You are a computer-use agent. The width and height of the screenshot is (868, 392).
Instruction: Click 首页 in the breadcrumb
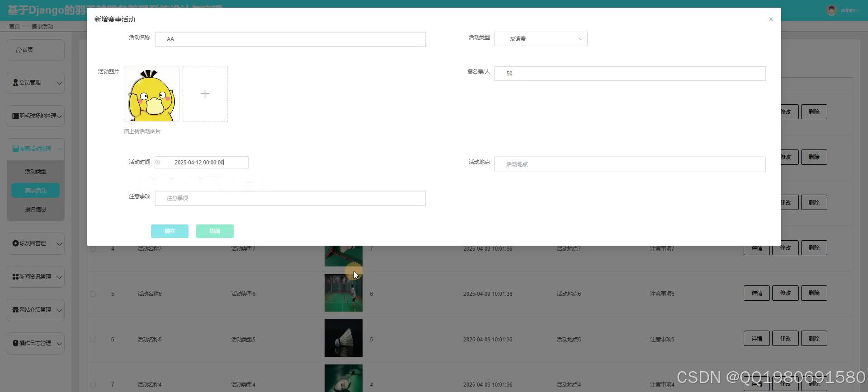click(x=14, y=27)
